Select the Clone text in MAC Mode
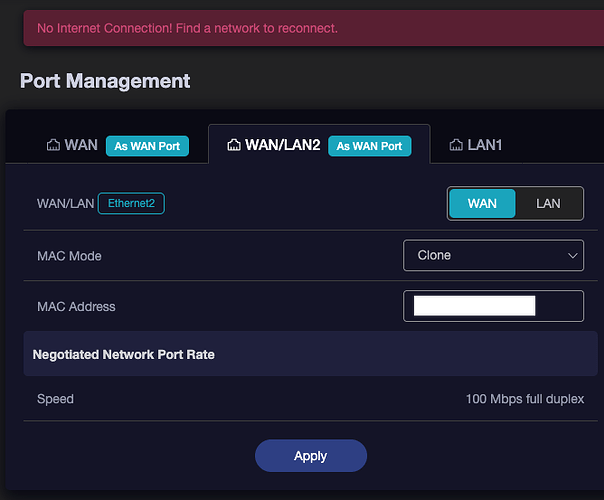604x500 pixels. pyautogui.click(x=434, y=256)
